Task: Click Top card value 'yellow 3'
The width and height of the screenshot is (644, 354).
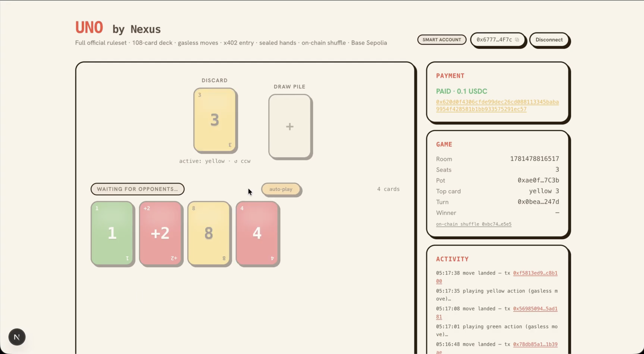Action: point(544,191)
